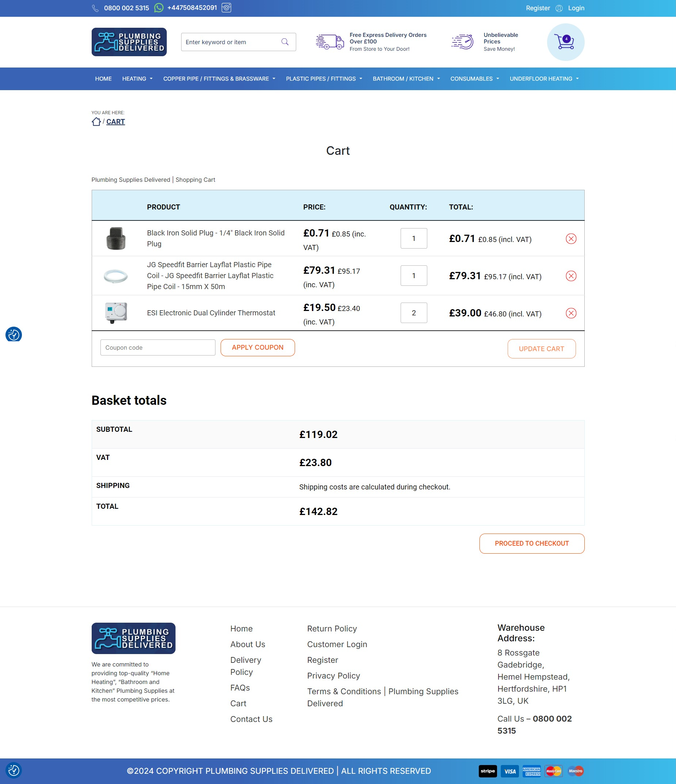Screen dimensions: 676x784
Task: Open the Instagram icon in top bar
Action: coord(226,8)
